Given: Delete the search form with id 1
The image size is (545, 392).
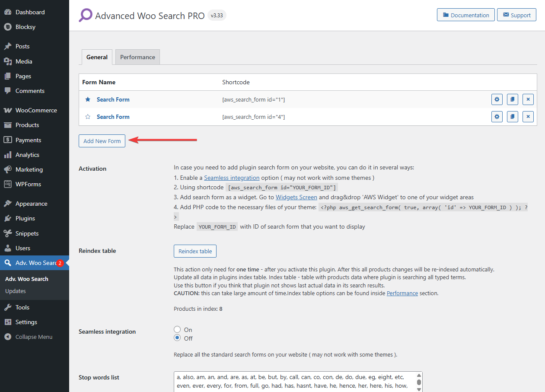Looking at the screenshot, I should pyautogui.click(x=528, y=99).
